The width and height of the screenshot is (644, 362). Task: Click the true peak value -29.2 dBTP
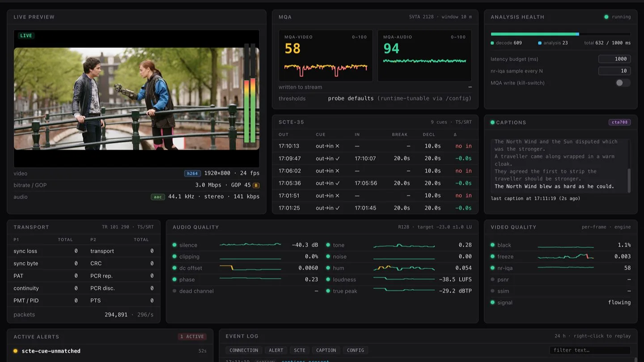pyautogui.click(x=455, y=291)
